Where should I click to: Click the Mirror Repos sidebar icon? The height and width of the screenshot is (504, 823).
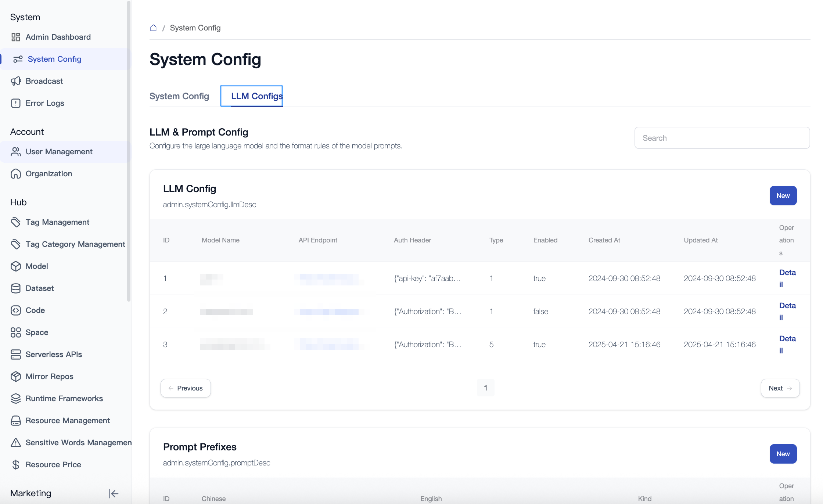(x=16, y=377)
